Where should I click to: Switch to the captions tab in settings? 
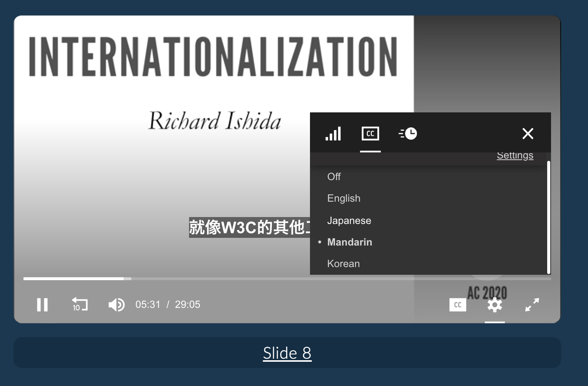coord(370,134)
